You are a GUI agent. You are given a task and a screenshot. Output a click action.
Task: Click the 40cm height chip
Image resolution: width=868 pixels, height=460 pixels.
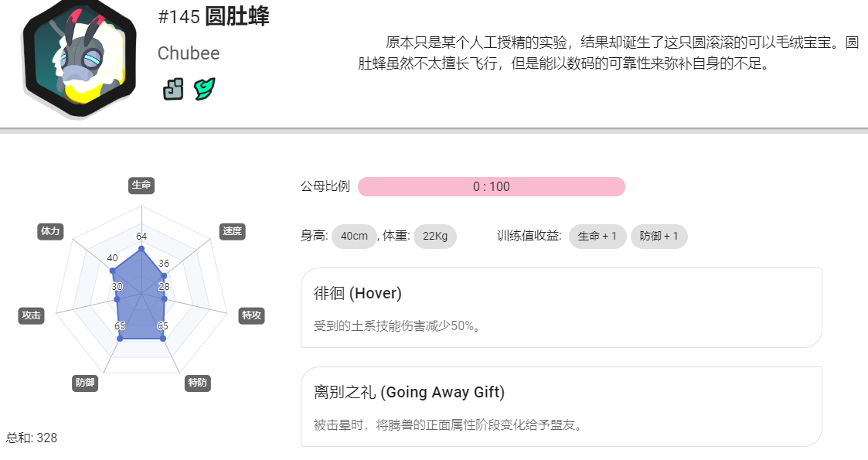(x=354, y=237)
